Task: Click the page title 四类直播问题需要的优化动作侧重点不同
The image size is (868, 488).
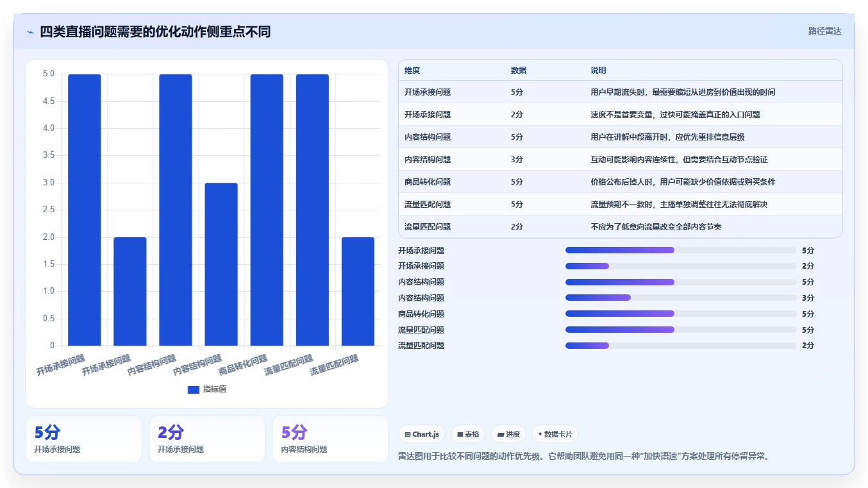Action: coord(155,31)
